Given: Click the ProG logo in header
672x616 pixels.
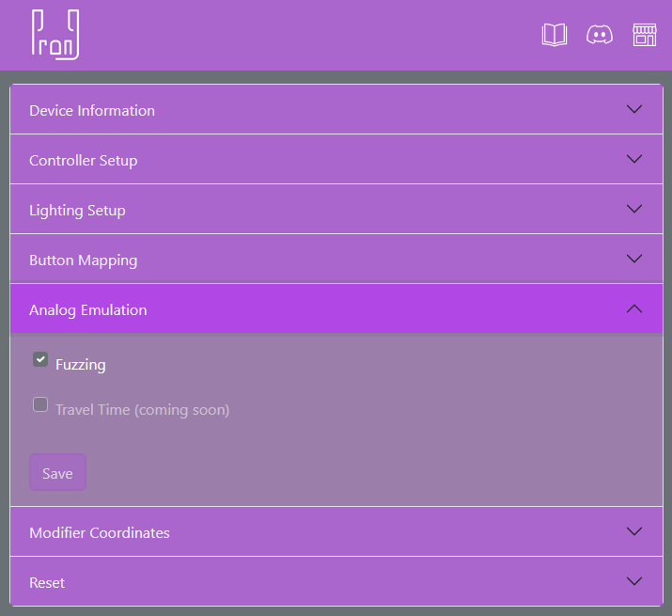Looking at the screenshot, I should point(55,35).
